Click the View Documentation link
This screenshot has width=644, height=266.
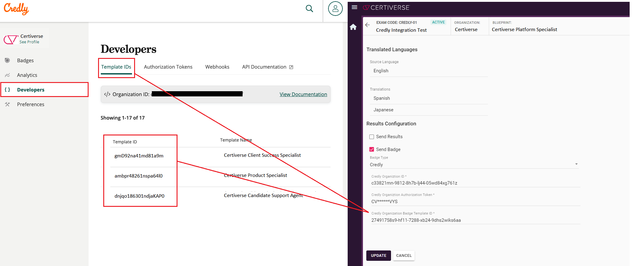coord(303,94)
